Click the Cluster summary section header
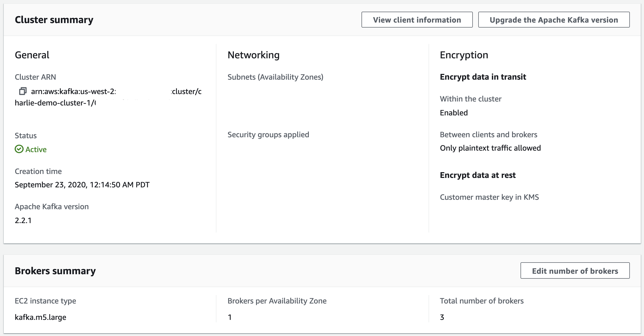This screenshot has height=336, width=644. (x=54, y=20)
